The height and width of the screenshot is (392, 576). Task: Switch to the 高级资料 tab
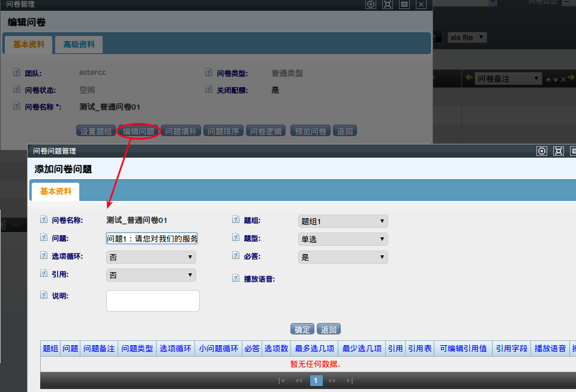coord(79,44)
